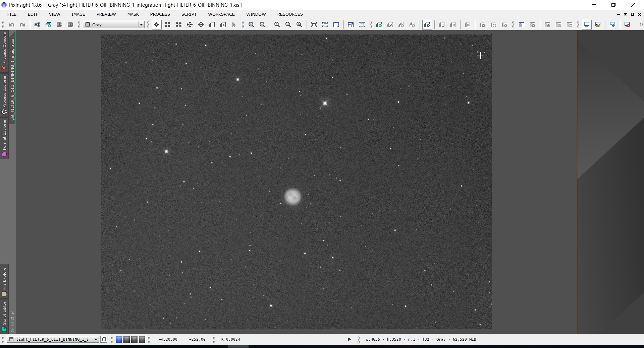This screenshot has height=348, width=644.
Task: Select the Zoom In mode tool
Action: pyautogui.click(x=168, y=25)
